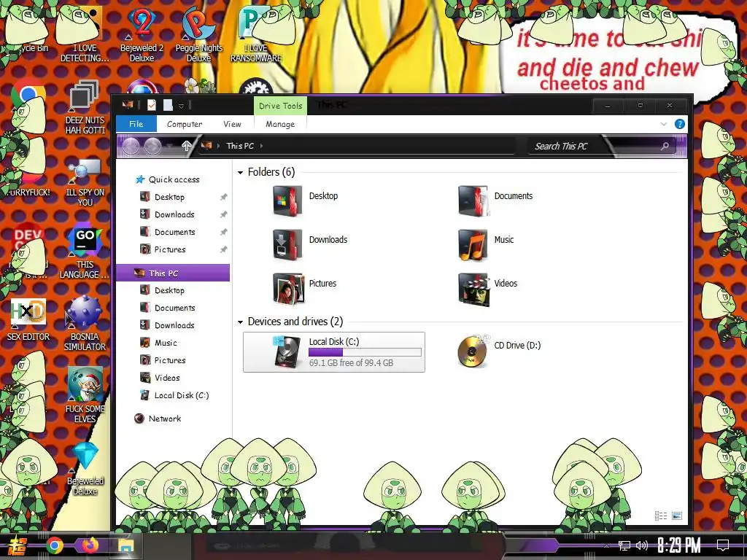Open address bar root chevron before This PC
747x560 pixels.
(218, 146)
